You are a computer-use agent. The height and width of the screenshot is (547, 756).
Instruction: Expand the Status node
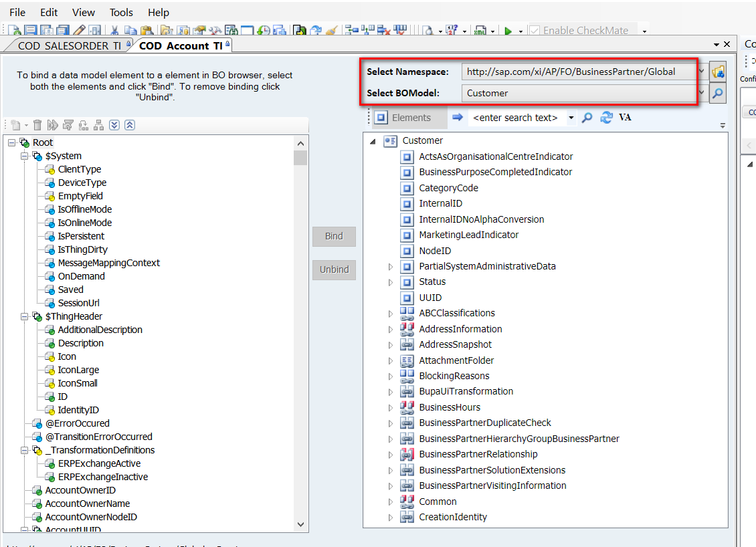[x=391, y=282]
